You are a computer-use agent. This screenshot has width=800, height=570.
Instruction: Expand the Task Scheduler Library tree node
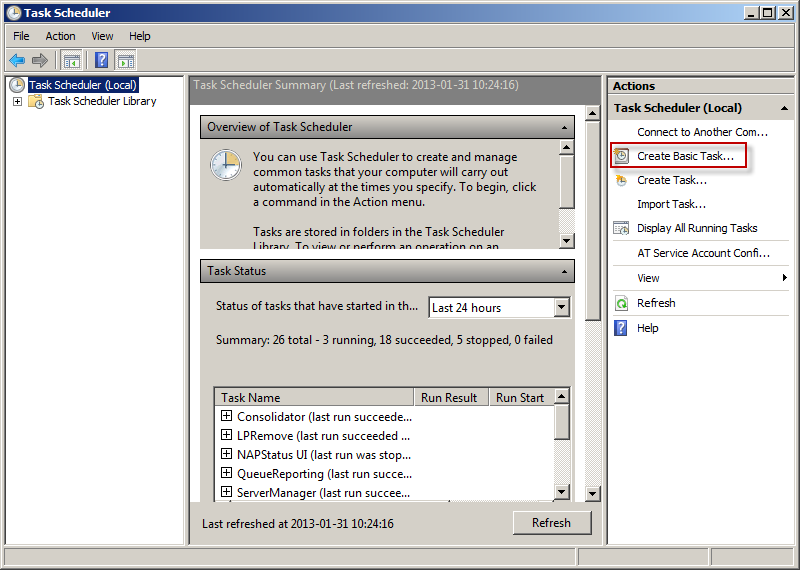(x=17, y=102)
